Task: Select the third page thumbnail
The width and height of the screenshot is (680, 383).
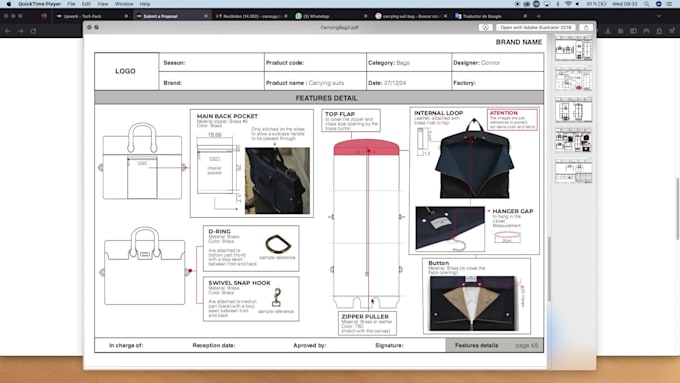Action: [x=573, y=109]
